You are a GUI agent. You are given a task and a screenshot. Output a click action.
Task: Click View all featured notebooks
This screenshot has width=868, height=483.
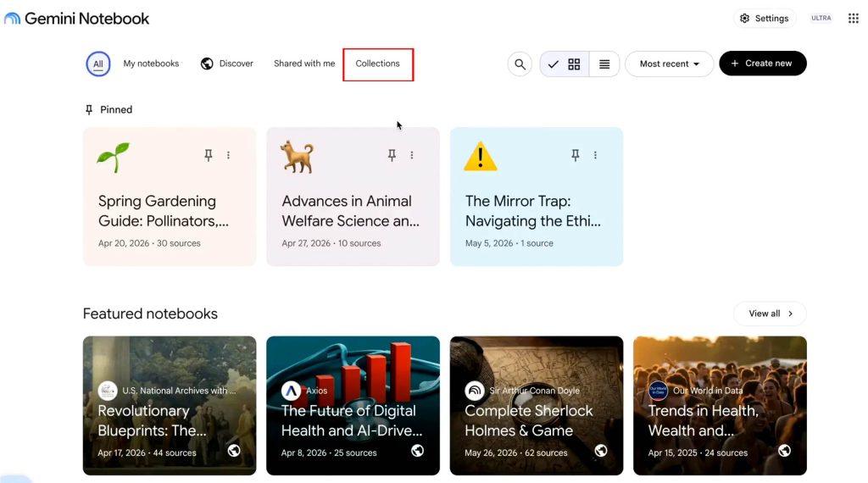tap(770, 314)
